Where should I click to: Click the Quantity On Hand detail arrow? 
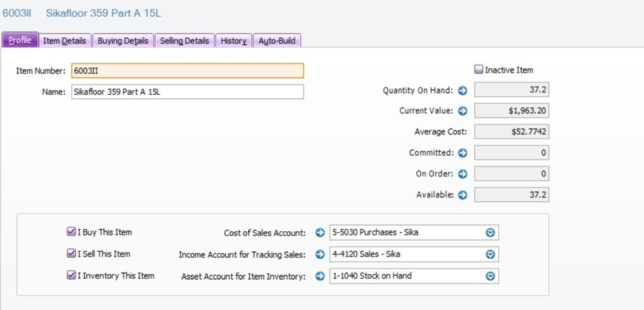462,90
